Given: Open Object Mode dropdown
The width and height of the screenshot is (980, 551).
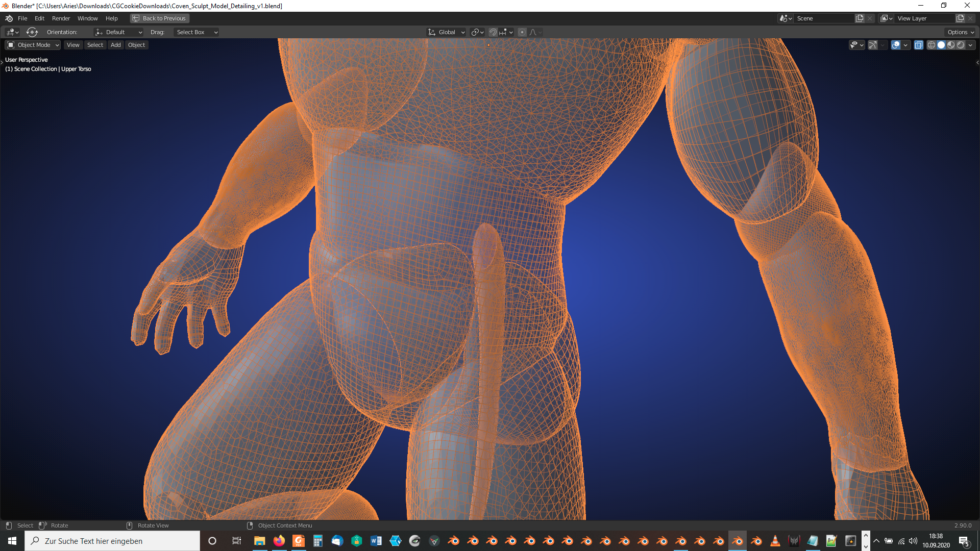Looking at the screenshot, I should [x=33, y=45].
